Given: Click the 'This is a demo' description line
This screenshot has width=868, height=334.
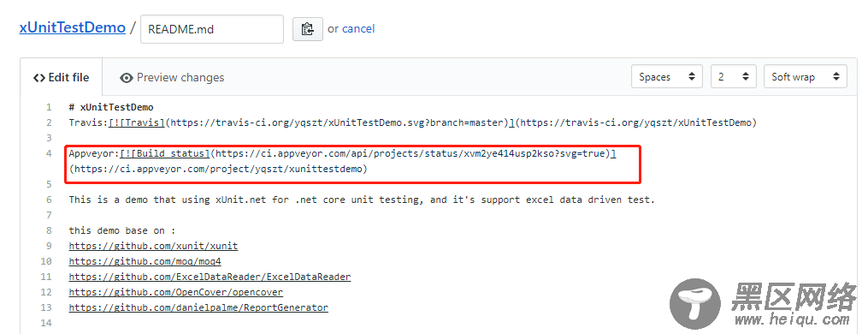Looking at the screenshot, I should [x=362, y=200].
